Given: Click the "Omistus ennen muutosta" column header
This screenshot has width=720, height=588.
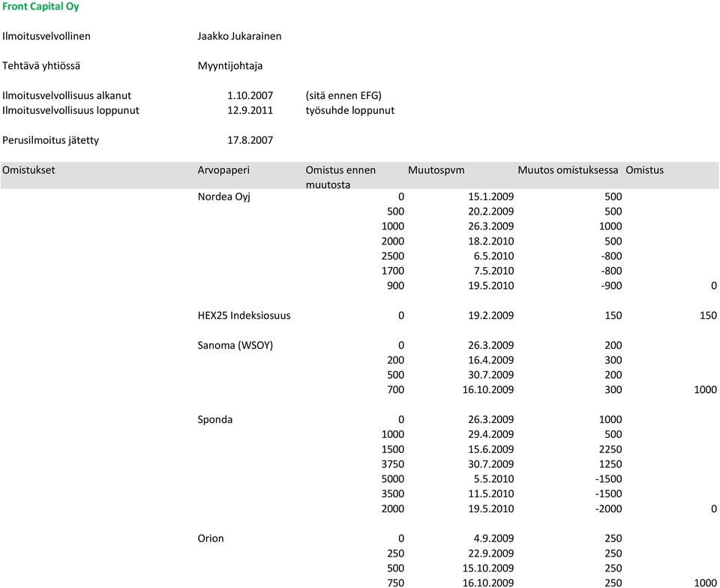Looking at the screenshot, I should click(340, 177).
